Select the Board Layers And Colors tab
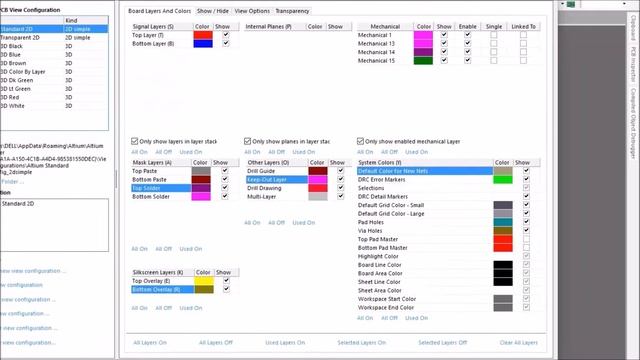Viewport: 640px width, 360px height. [159, 11]
